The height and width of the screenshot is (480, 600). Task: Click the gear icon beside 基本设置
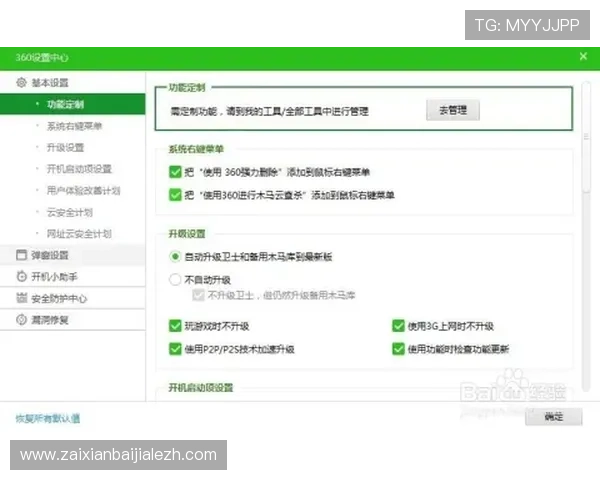point(21,82)
